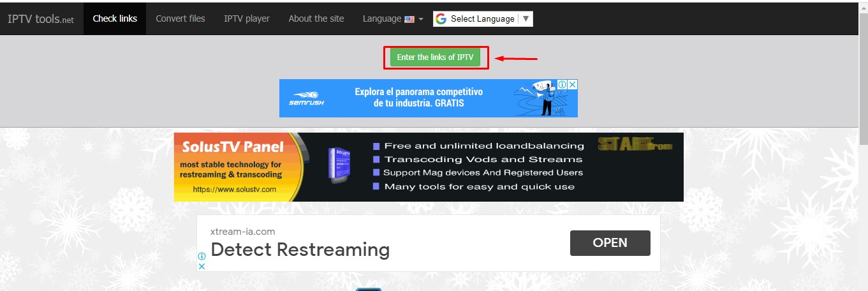Image resolution: width=868 pixels, height=291 pixels.
Task: Open the Select Language combo box
Action: coord(483,19)
